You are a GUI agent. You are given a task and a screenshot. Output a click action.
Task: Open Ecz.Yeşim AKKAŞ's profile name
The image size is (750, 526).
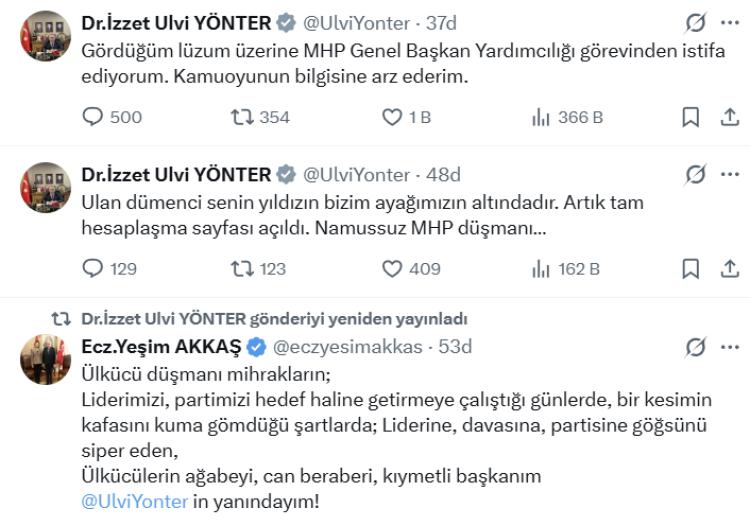160,347
